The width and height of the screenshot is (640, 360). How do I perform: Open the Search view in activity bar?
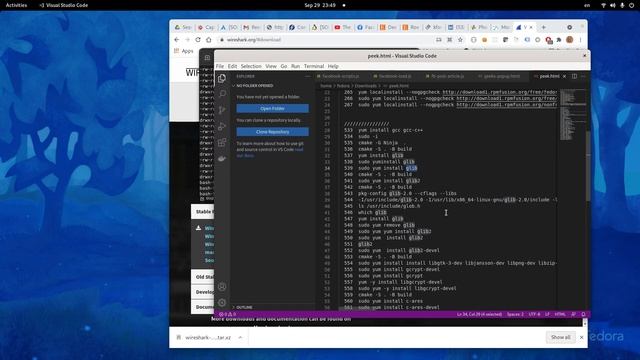point(222,94)
